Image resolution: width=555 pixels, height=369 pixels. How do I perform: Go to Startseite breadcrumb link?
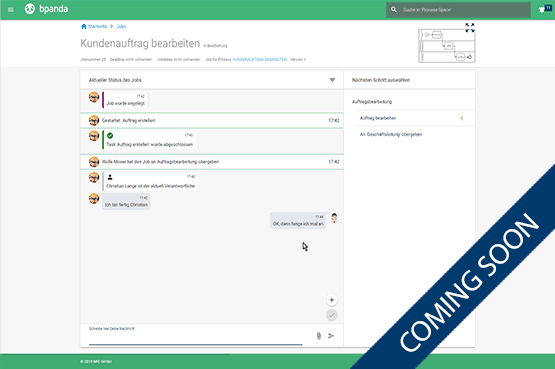click(98, 27)
